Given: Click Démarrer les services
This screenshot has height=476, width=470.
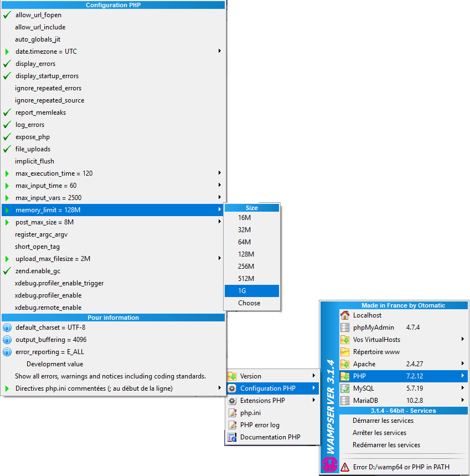Looking at the screenshot, I should (404, 421).
